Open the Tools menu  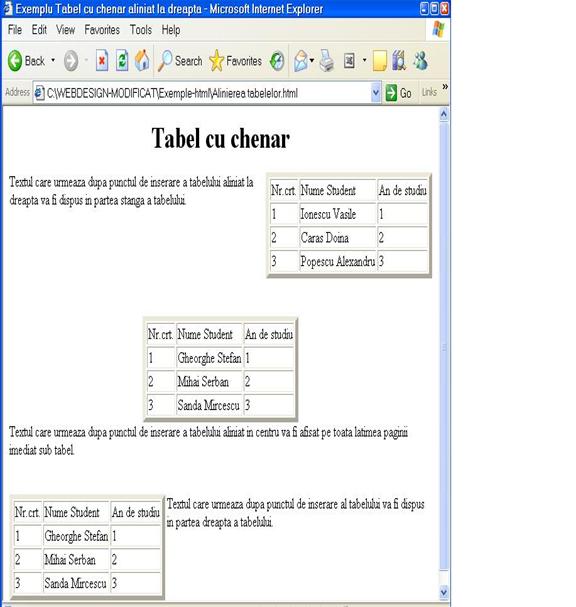click(x=141, y=30)
